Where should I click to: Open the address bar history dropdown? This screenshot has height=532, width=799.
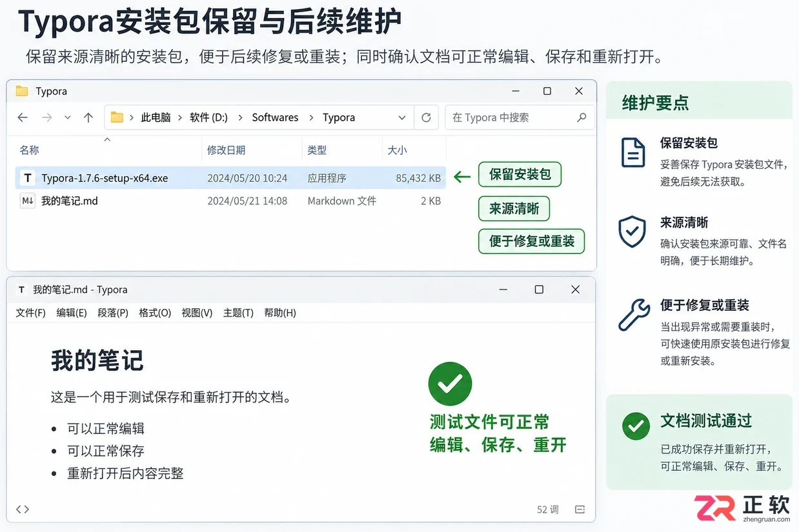pyautogui.click(x=402, y=118)
